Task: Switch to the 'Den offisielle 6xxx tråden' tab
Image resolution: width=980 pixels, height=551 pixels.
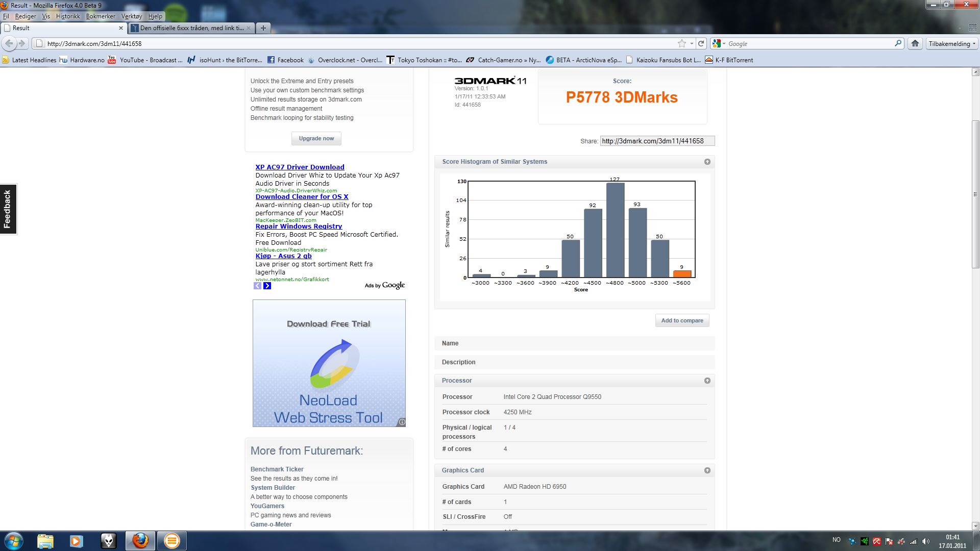Action: click(x=191, y=28)
